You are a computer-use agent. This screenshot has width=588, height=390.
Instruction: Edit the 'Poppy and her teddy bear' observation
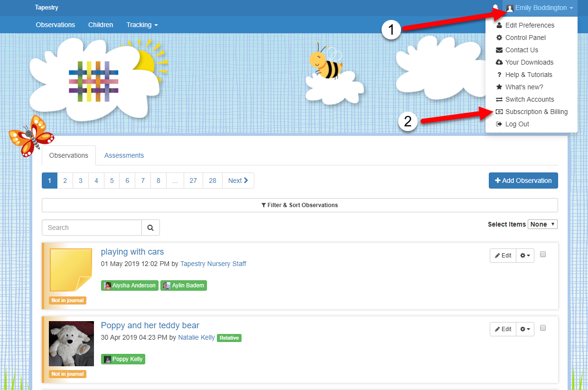coord(503,329)
